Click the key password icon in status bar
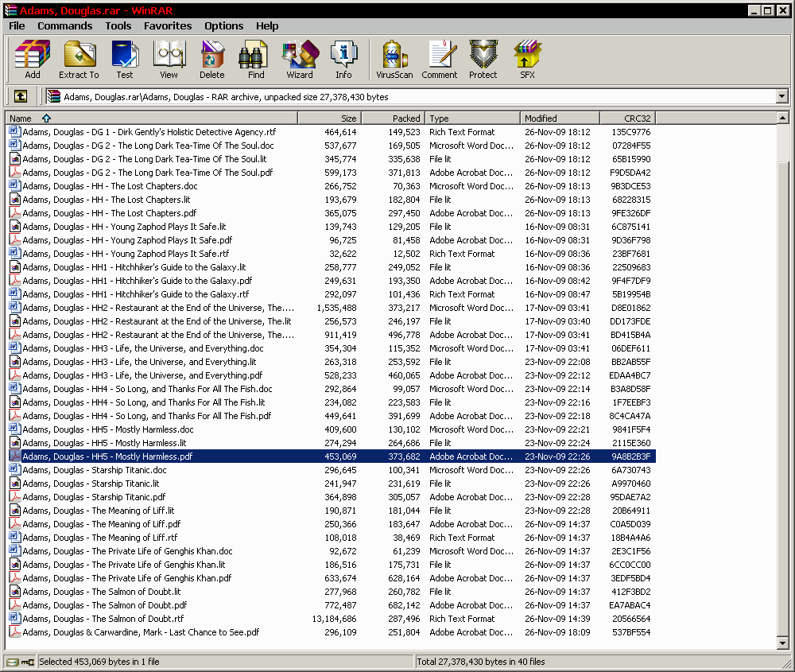The image size is (795, 672). pyautogui.click(x=28, y=662)
